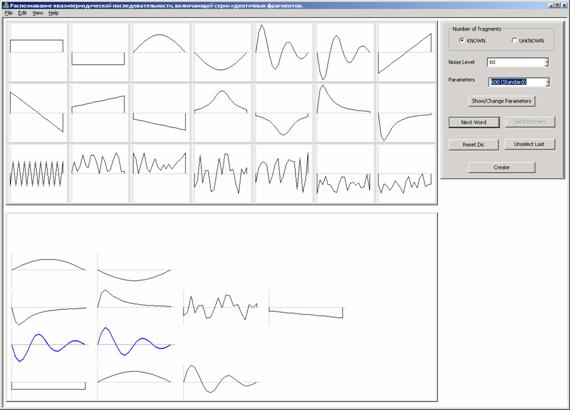This screenshot has height=410, width=570.
Task: Click the Show/Change Parameters button
Action: tap(501, 101)
